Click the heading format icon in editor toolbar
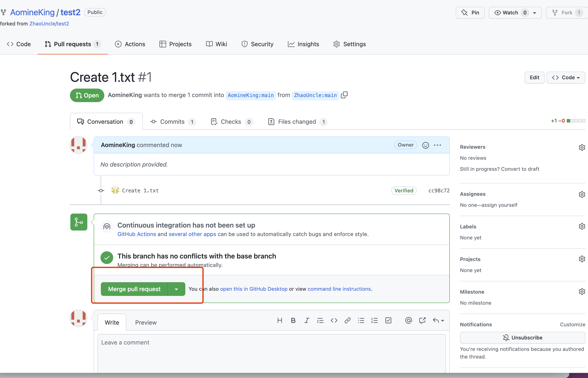Screen dimensions: 588x378 280,320
